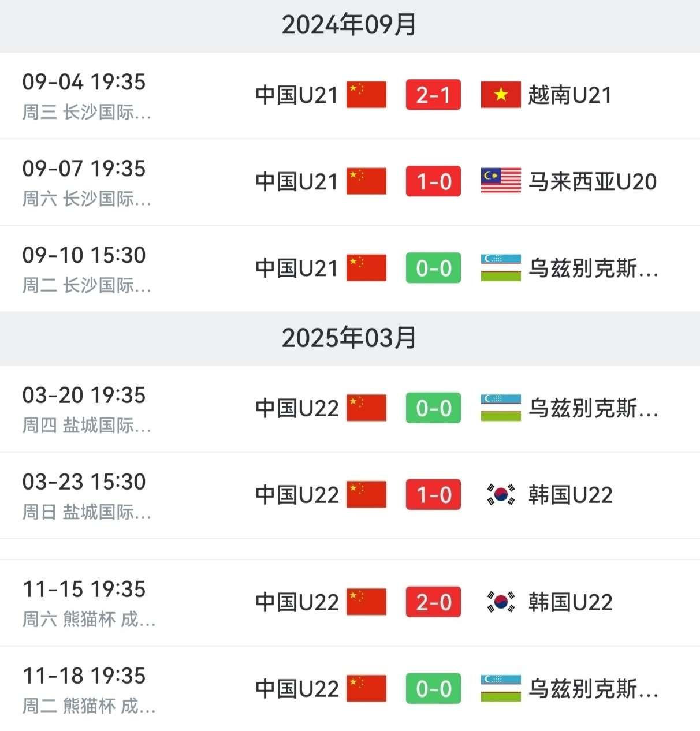This screenshot has width=700, height=731.
Task: Tap Uzbekistan flag in the 09-10 match
Action: (x=501, y=268)
